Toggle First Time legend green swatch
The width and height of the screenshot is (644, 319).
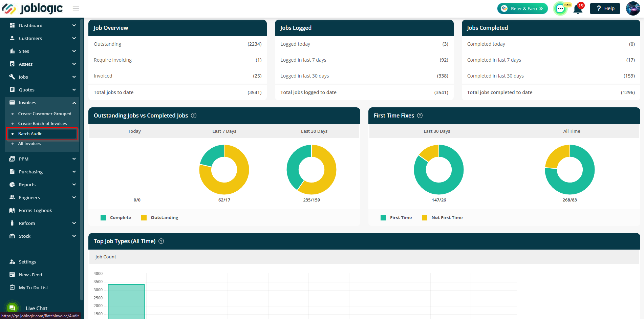[x=383, y=218]
